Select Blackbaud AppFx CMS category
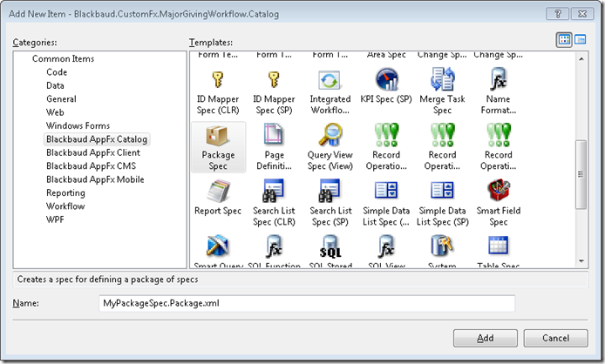Screen dimensions: 605x364 click(91, 165)
